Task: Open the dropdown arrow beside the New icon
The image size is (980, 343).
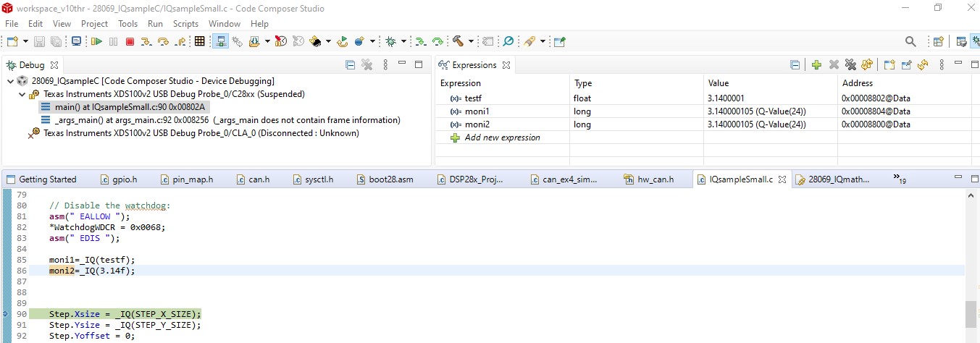Action: point(25,42)
